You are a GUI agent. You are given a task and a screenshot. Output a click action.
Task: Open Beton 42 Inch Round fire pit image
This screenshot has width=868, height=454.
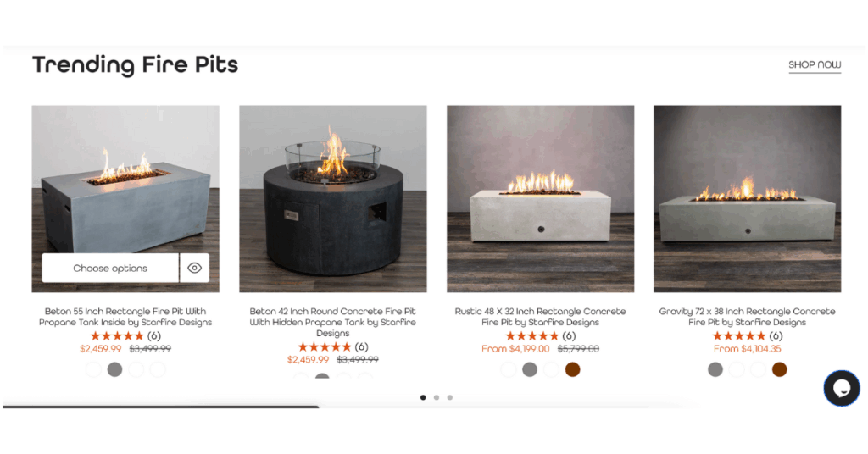[x=332, y=198]
